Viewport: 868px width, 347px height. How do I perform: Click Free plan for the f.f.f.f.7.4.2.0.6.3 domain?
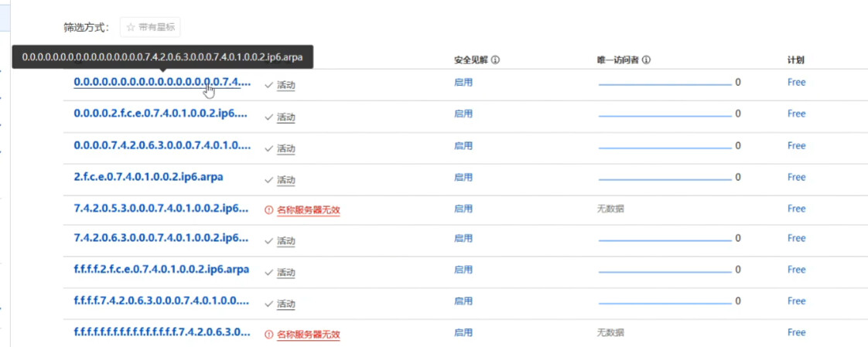click(x=796, y=301)
